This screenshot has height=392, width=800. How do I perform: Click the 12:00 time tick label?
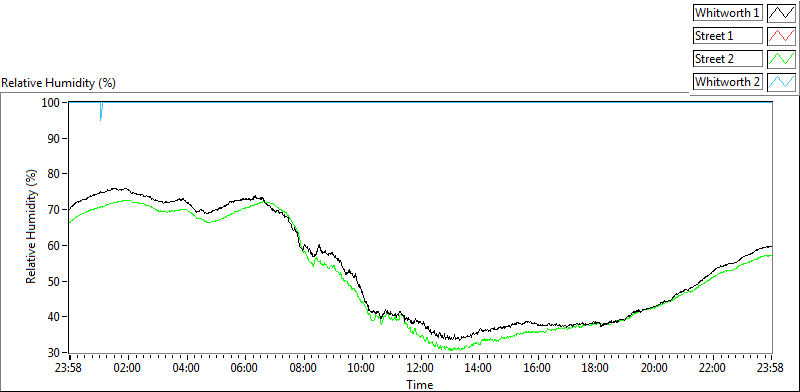421,368
